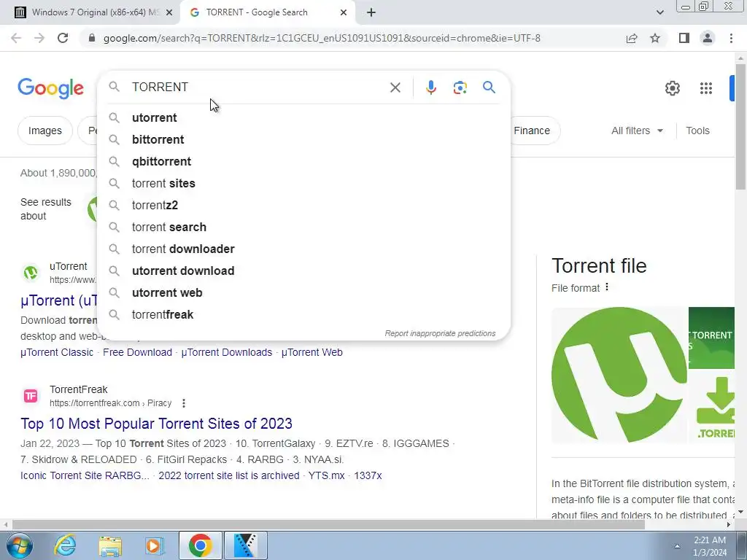Click the taskbar clock showing 2:21 AM
This screenshot has width=747, height=560.
(x=710, y=546)
